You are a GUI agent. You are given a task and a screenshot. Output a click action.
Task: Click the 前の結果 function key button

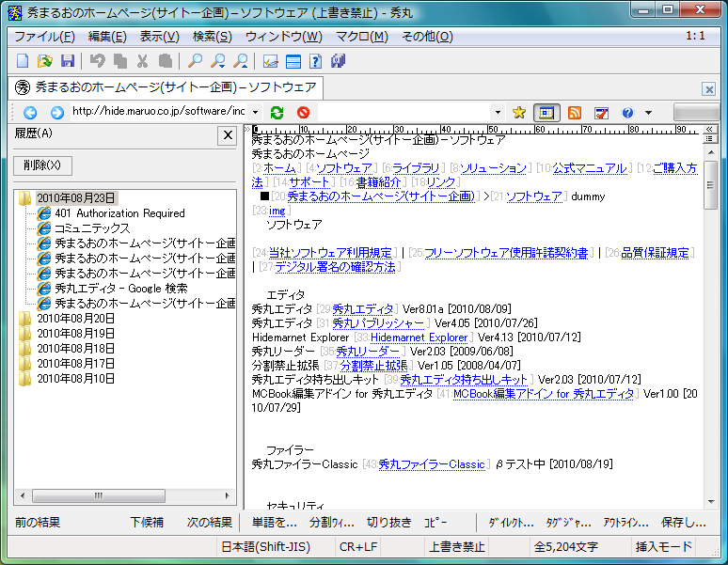click(37, 523)
